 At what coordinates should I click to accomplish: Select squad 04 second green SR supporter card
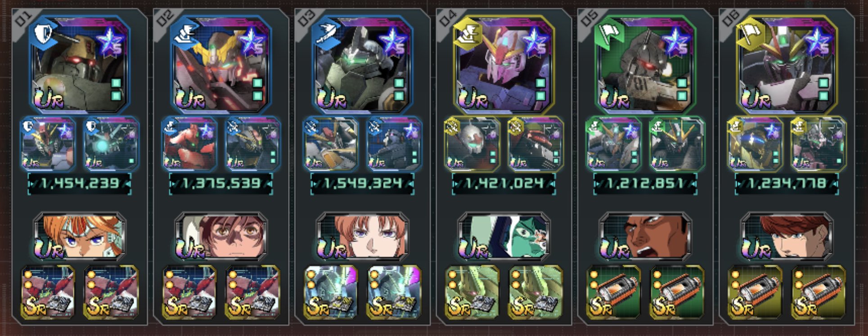(x=535, y=292)
